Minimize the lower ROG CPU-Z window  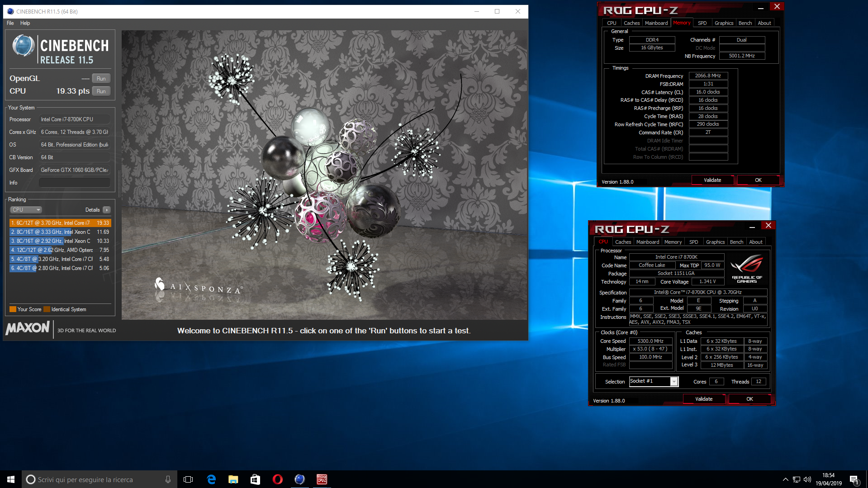752,227
